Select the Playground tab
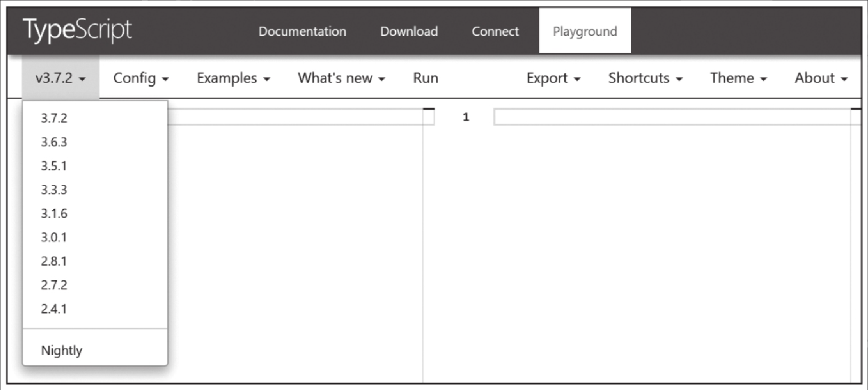 585,31
